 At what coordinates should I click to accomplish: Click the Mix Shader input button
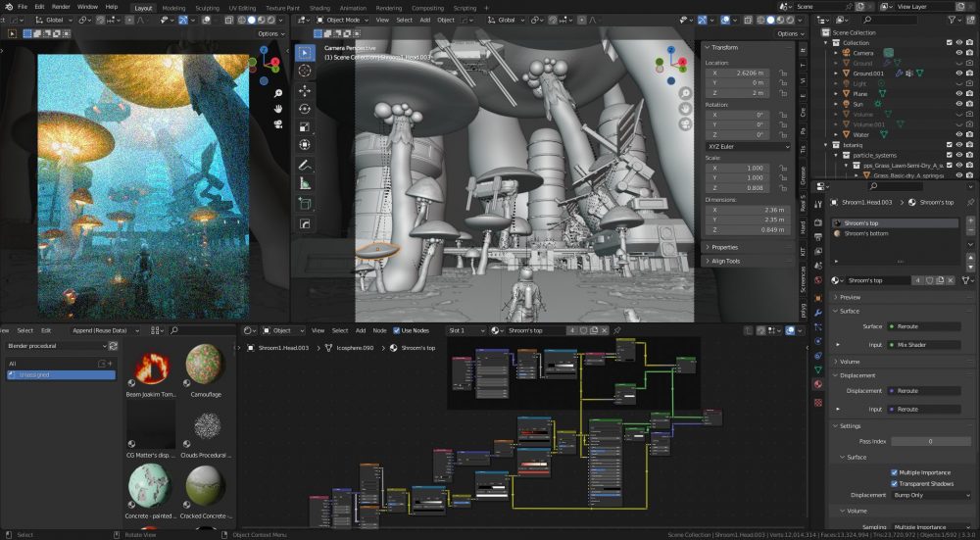pyautogui.click(x=924, y=345)
